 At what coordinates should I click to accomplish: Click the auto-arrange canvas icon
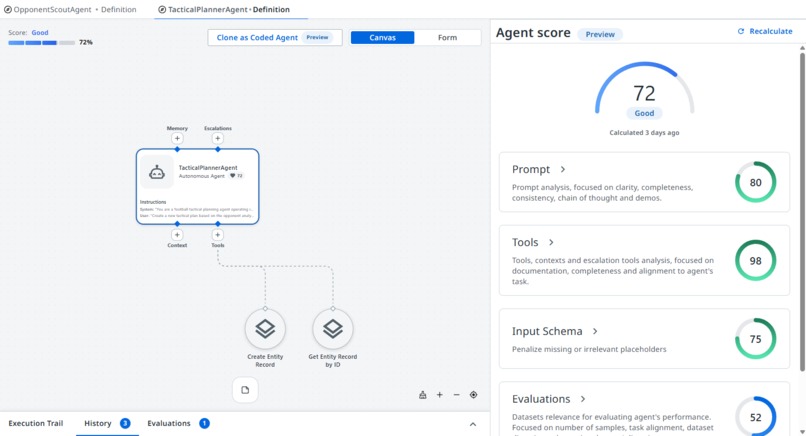[x=423, y=395]
